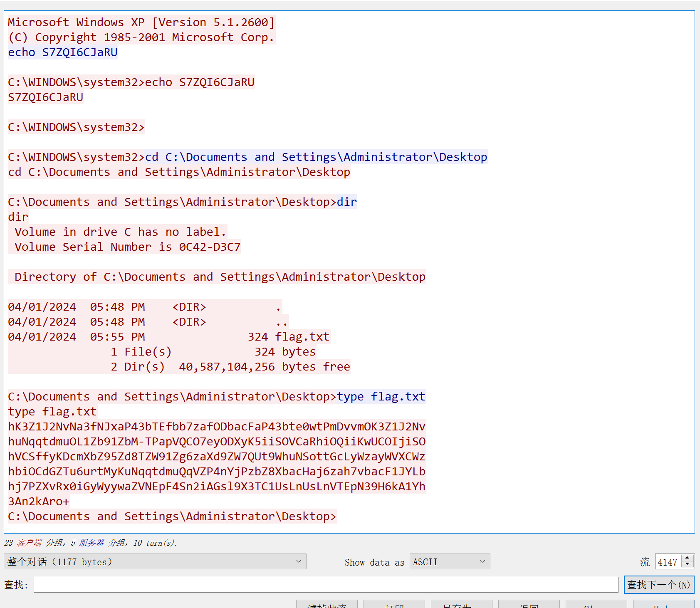
Task: Click the 另存为 save-as button
Action: (462, 604)
